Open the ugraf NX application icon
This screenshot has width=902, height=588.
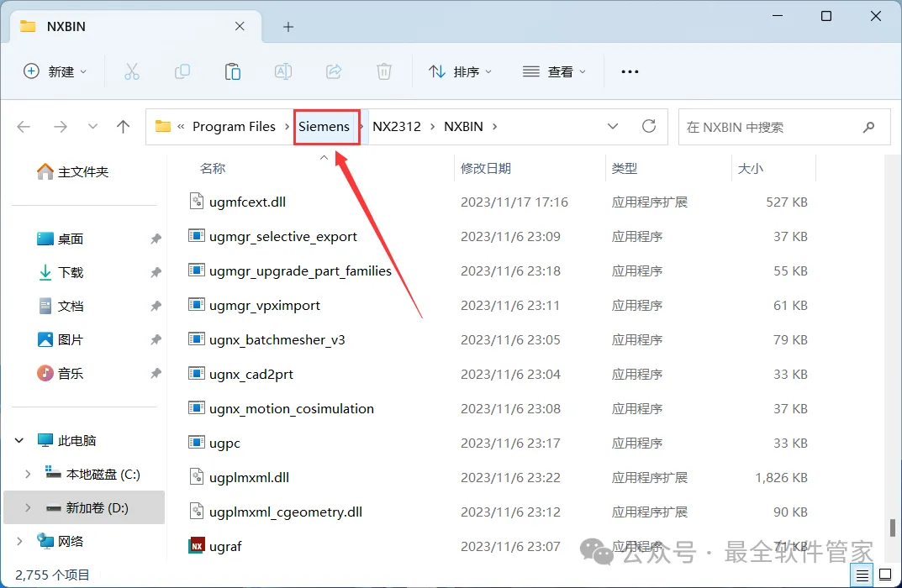coord(197,545)
